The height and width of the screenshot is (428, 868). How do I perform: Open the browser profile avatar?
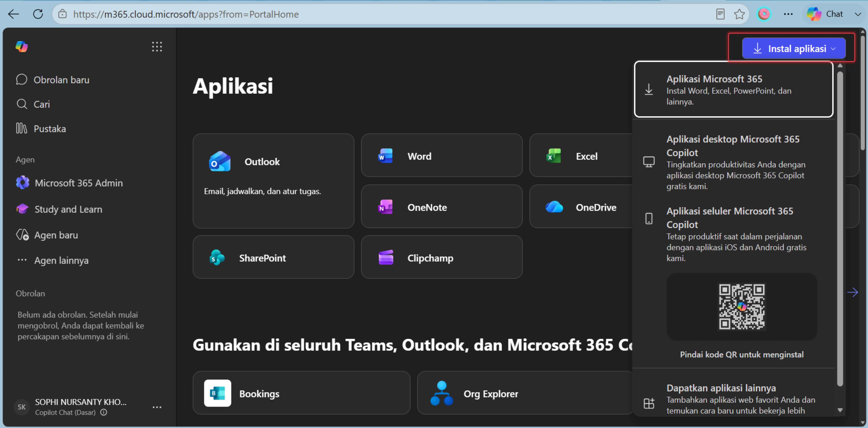coord(764,14)
